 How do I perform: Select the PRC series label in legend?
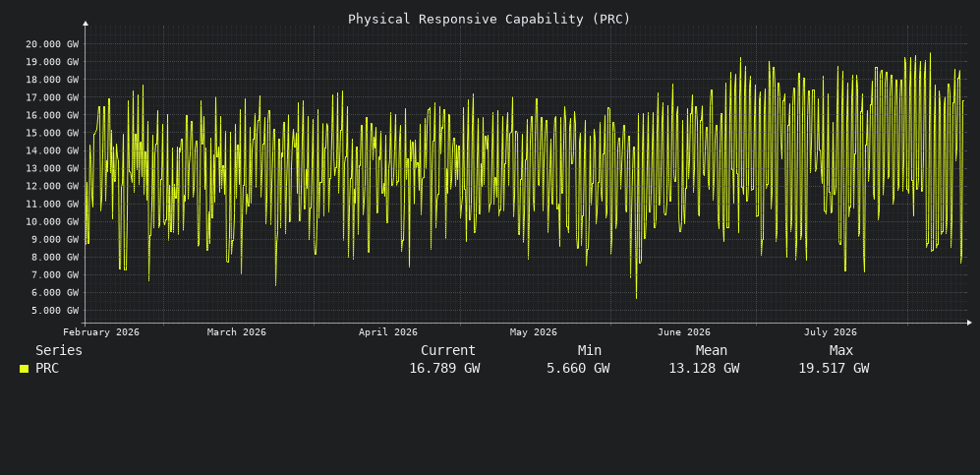47,368
